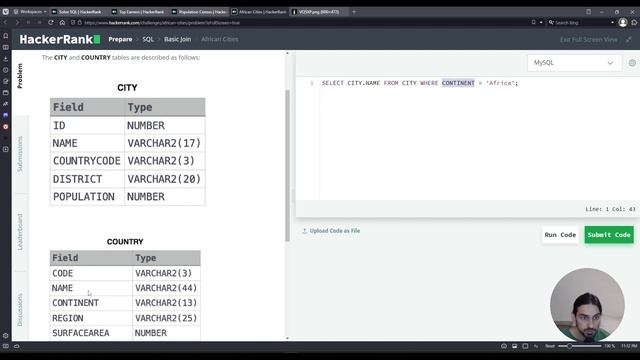Viewport: 640px width, 360px height.
Task: Click the webcam video thumbnail
Action: coord(587,304)
